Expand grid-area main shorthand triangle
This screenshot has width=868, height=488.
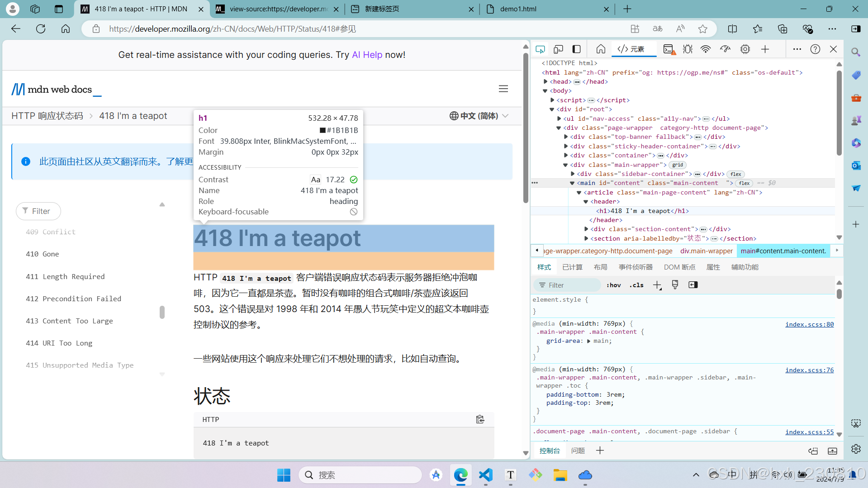[588, 341]
